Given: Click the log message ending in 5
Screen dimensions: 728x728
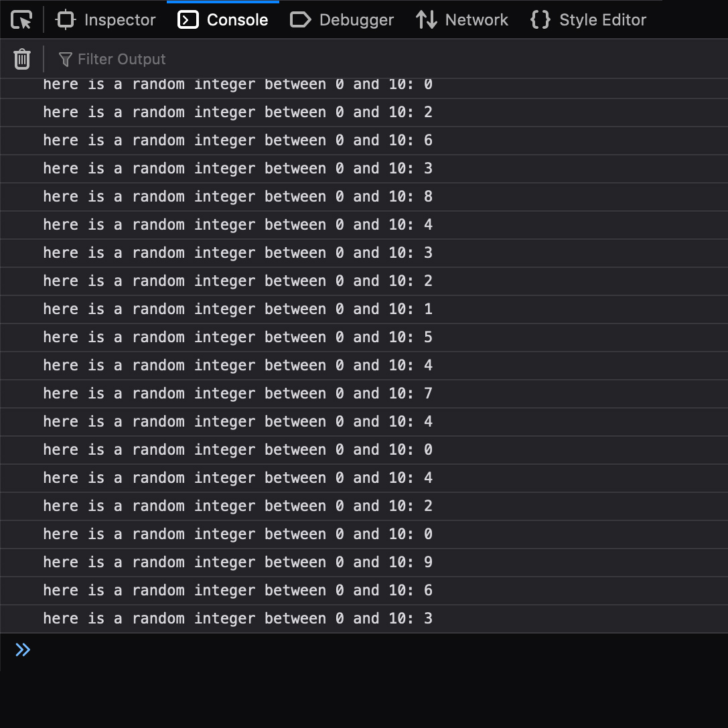Looking at the screenshot, I should click(238, 338).
